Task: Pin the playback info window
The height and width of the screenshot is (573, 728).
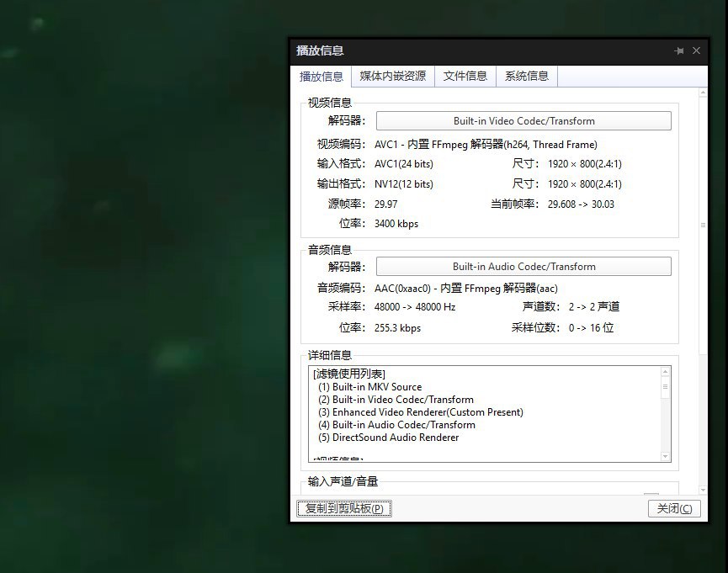Action: pos(679,51)
